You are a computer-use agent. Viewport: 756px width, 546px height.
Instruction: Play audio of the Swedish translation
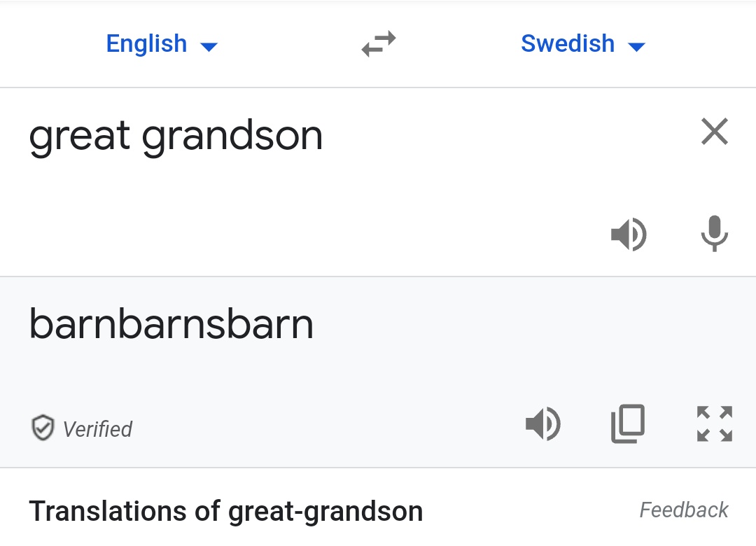[543, 424]
